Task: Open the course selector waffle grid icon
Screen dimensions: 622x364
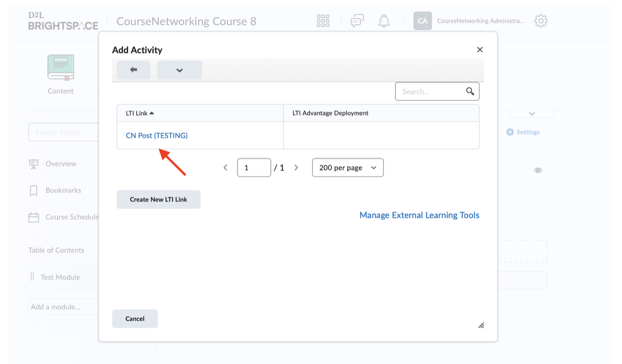Action: pos(323,21)
